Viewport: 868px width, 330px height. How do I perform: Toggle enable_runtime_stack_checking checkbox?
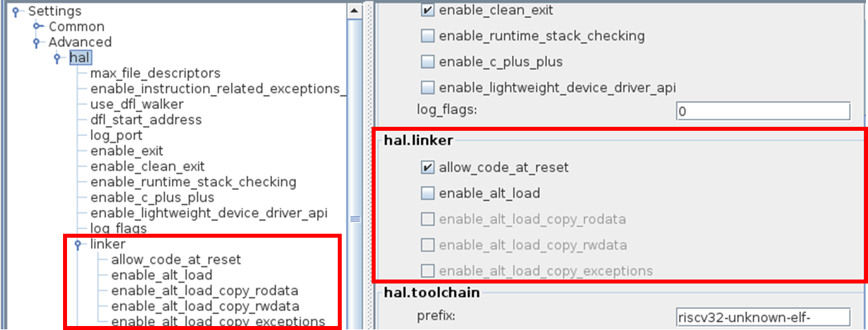point(427,36)
